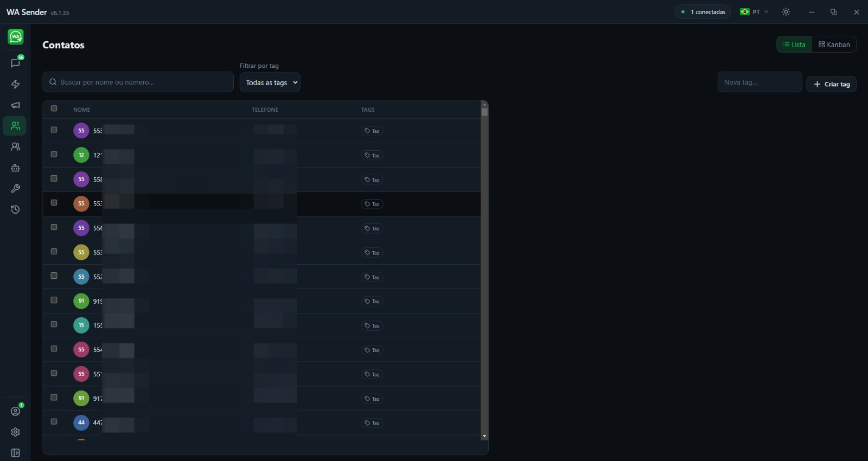This screenshot has height=461, width=868.
Task: Check the box for the 919 contact row
Action: pos(54,300)
